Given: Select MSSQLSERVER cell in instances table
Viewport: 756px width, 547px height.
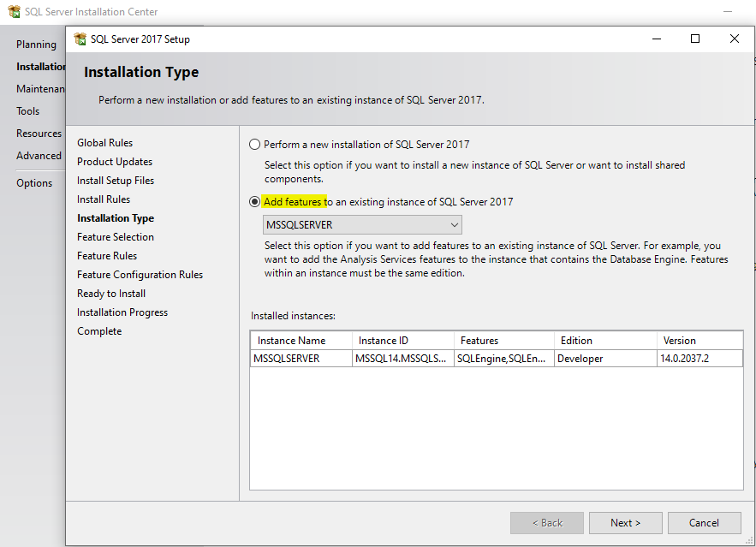Looking at the screenshot, I should [301, 359].
